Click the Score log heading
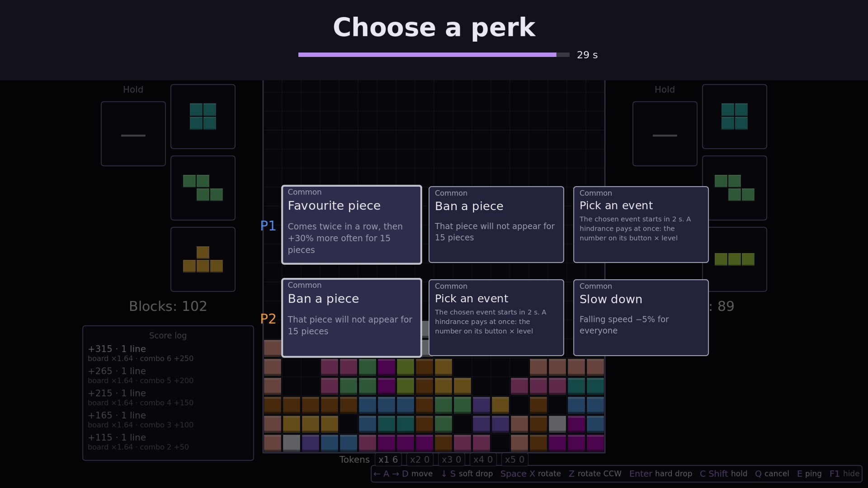The width and height of the screenshot is (868, 488). click(168, 335)
